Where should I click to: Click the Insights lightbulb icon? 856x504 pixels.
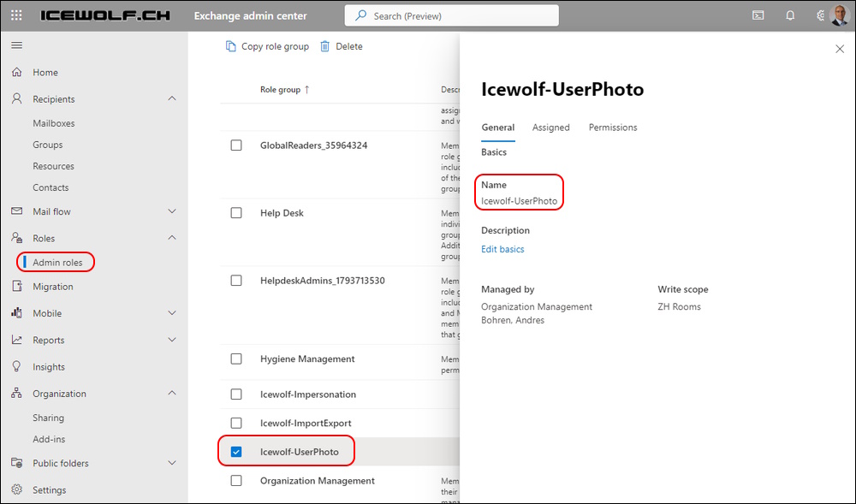[17, 366]
